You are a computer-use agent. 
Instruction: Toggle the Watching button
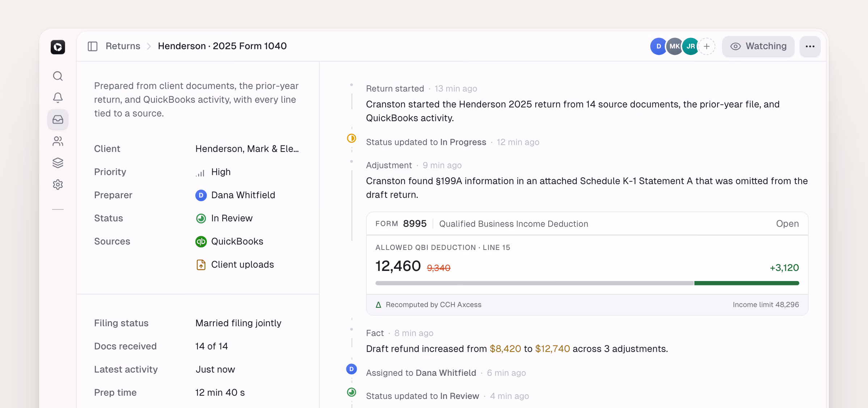pos(758,46)
